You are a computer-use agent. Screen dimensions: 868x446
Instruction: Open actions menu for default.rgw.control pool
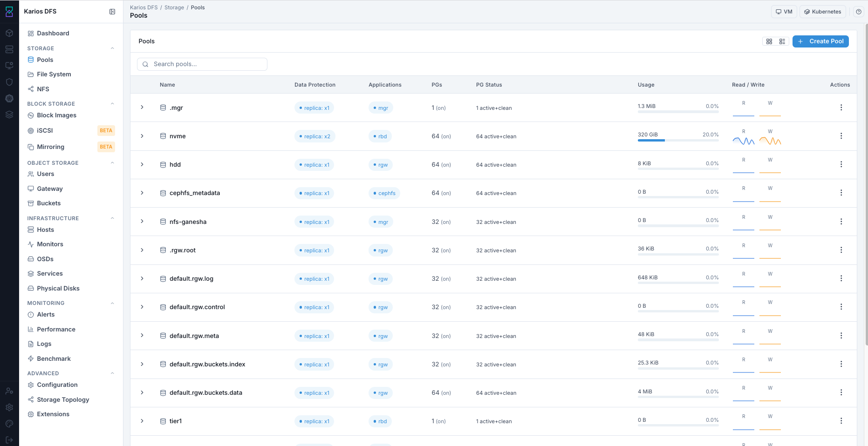pos(841,307)
